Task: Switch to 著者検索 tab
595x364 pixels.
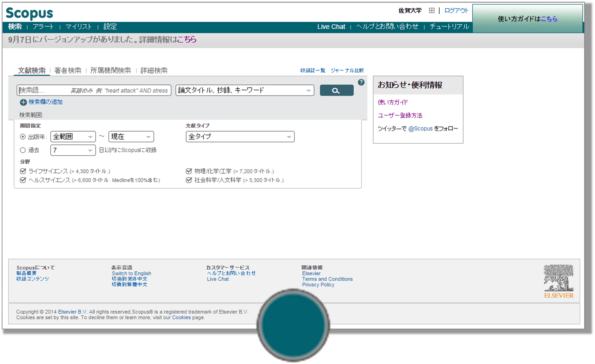Action: click(x=68, y=70)
